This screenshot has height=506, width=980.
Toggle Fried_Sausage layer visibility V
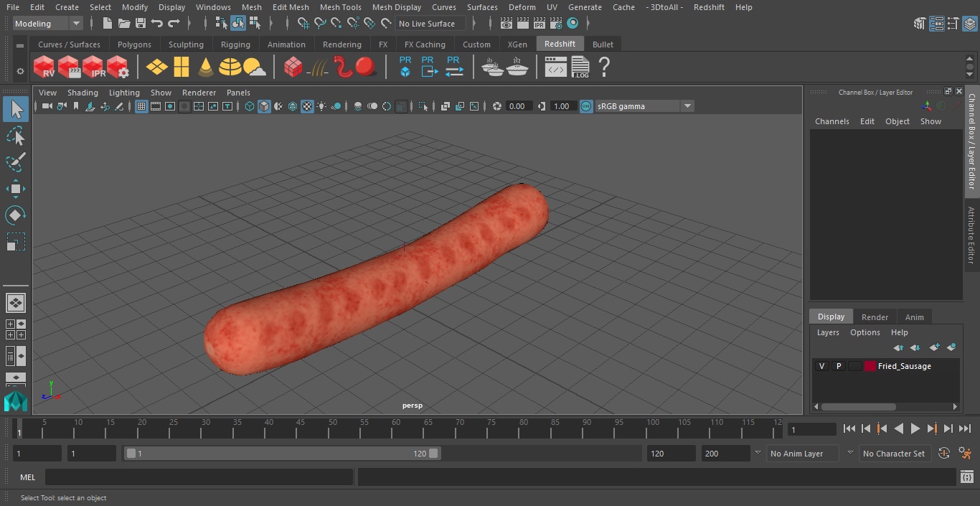821,366
